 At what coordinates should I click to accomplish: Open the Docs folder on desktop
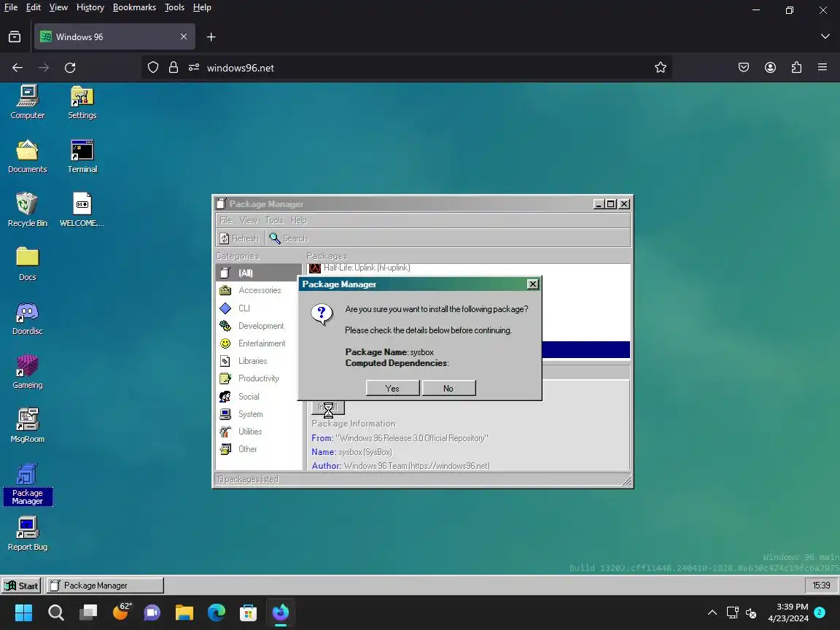(27, 264)
